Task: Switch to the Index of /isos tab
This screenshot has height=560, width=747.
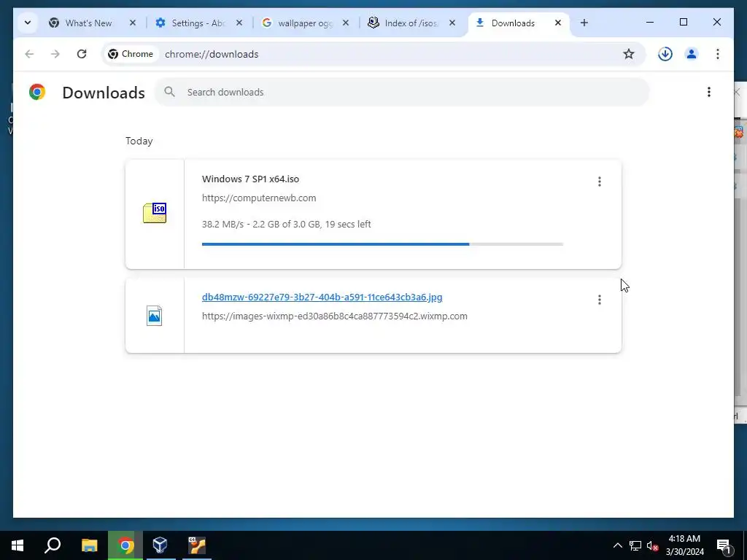Action: click(412, 23)
